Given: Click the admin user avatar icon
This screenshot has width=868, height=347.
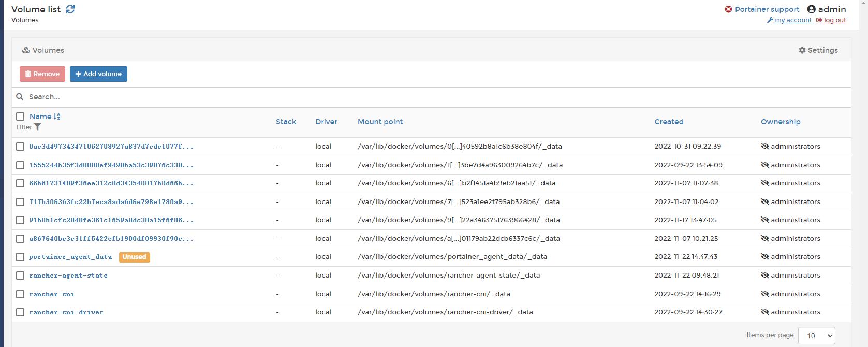Looking at the screenshot, I should (811, 9).
